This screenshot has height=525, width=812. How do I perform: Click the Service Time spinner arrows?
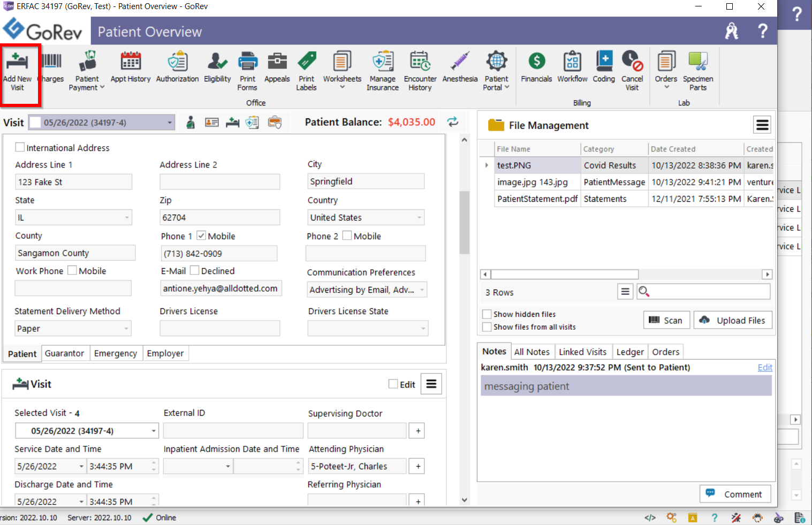154,466
